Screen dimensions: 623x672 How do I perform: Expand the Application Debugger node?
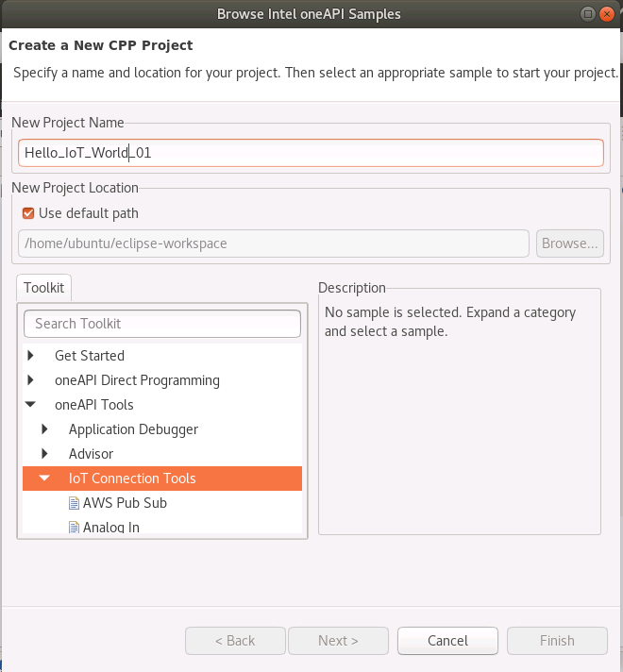[44, 429]
